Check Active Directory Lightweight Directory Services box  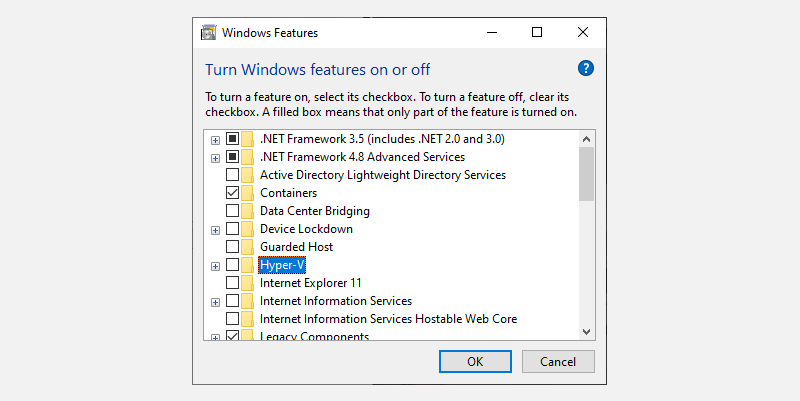232,175
